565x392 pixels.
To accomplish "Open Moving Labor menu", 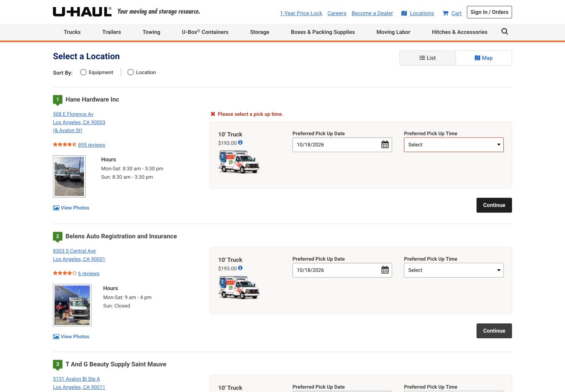I will point(393,32).
